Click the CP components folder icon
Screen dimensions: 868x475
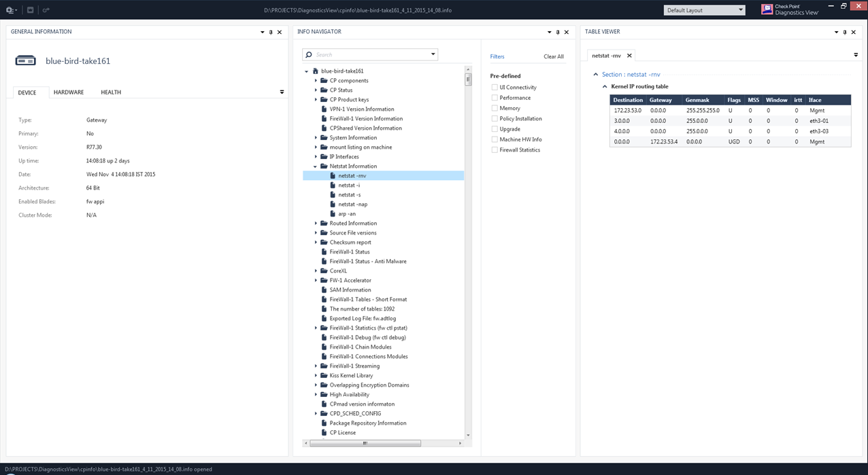tap(324, 81)
